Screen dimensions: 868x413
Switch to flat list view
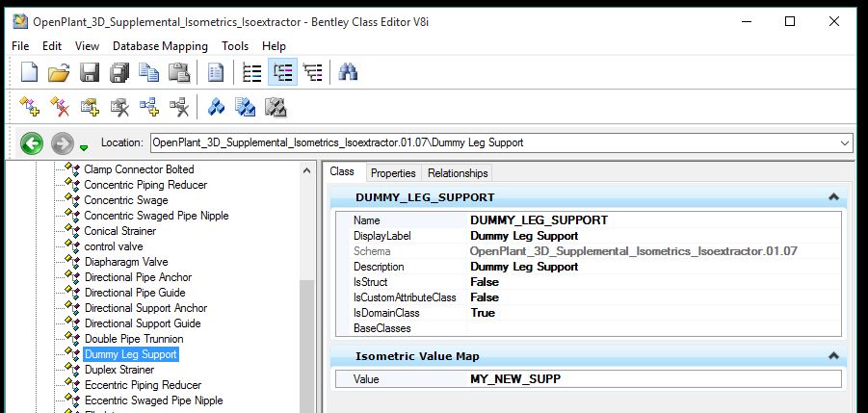click(251, 72)
